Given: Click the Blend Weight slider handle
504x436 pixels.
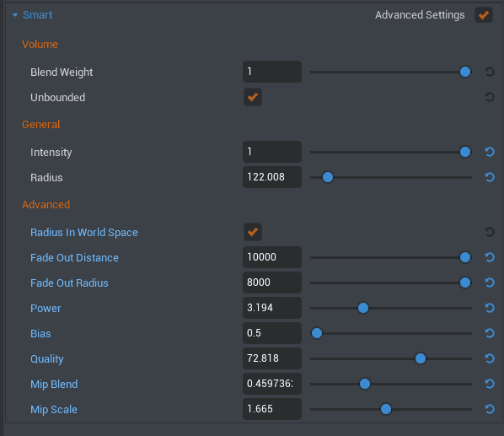Looking at the screenshot, I should (x=465, y=72).
